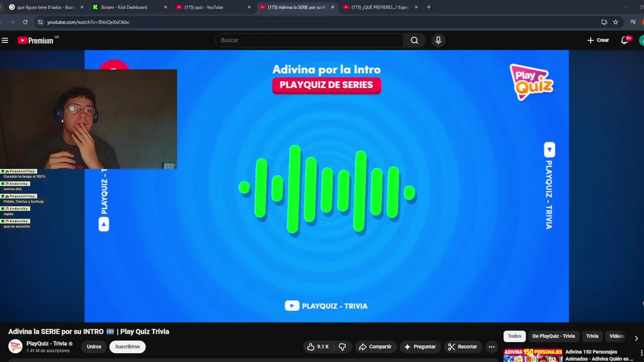Bookmark this page with star icon
This screenshot has width=644, height=362.
[x=615, y=22]
